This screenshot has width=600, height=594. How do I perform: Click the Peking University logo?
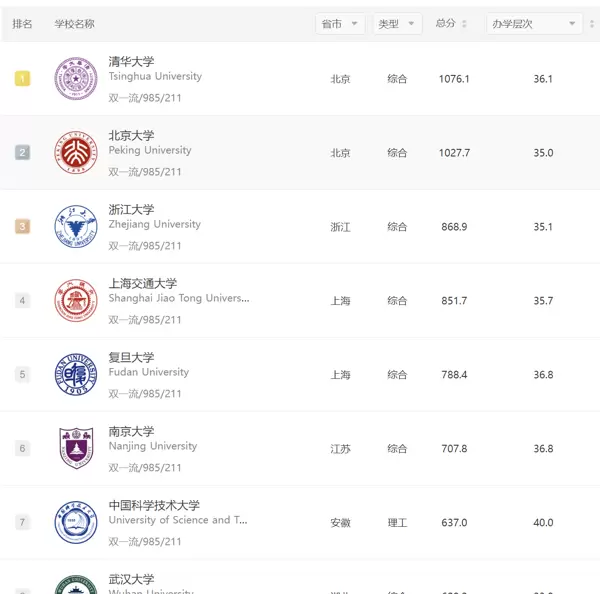(x=76, y=153)
